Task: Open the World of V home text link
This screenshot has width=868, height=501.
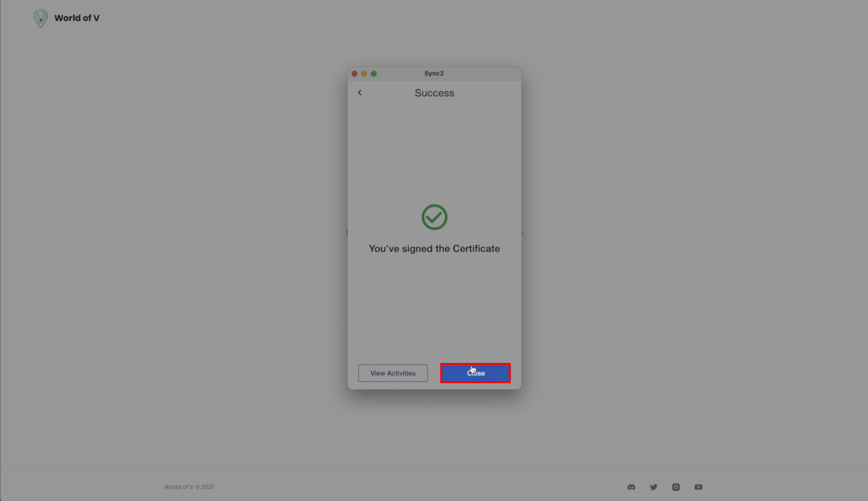Action: point(77,18)
